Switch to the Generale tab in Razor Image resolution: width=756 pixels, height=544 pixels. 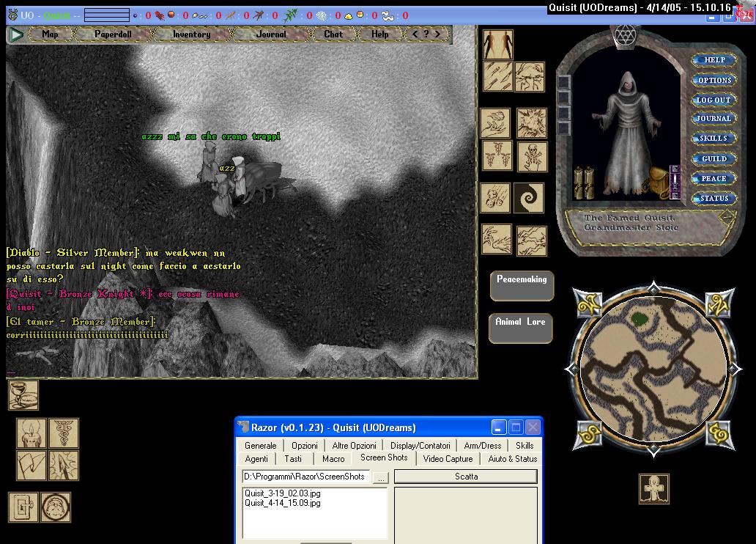coord(260,446)
